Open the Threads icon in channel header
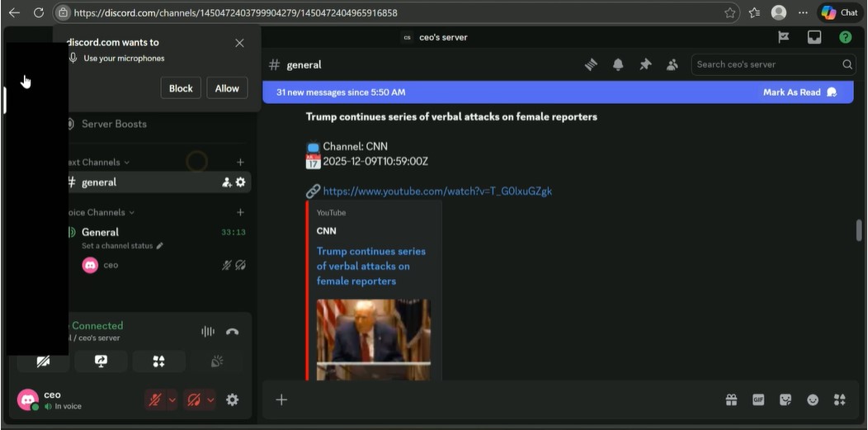The image size is (868, 430). [x=591, y=65]
